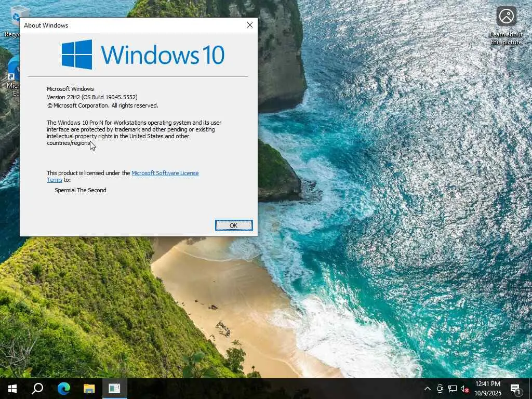Click the 'Spermial The Second' licensee text

tap(81, 190)
